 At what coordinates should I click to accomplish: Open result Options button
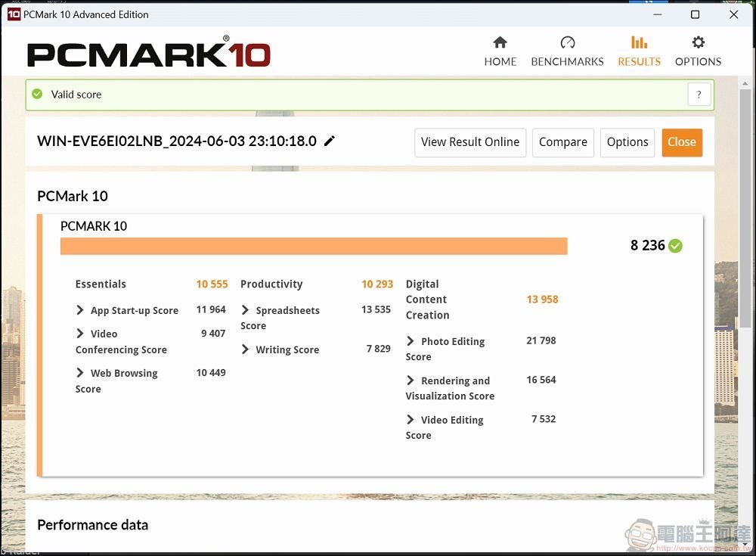tap(627, 142)
